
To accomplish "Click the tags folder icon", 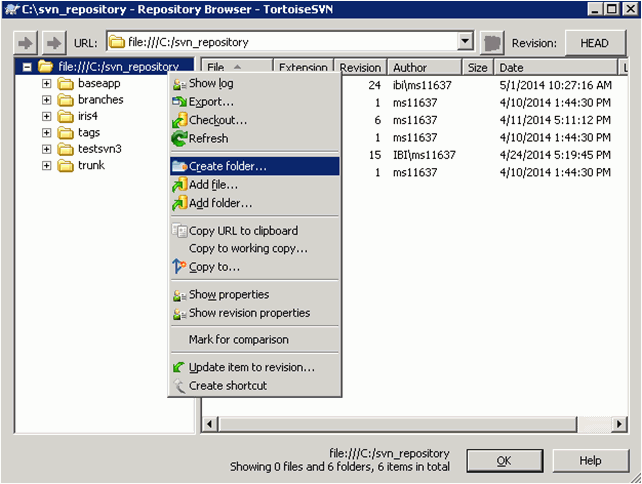I will tap(65, 133).
